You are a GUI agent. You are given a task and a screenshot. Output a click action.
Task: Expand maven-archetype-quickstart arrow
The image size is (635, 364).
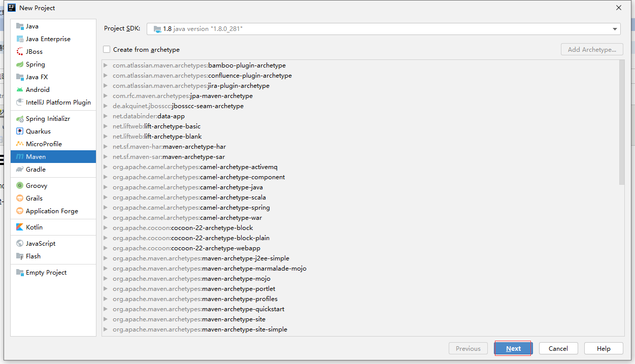click(x=106, y=309)
